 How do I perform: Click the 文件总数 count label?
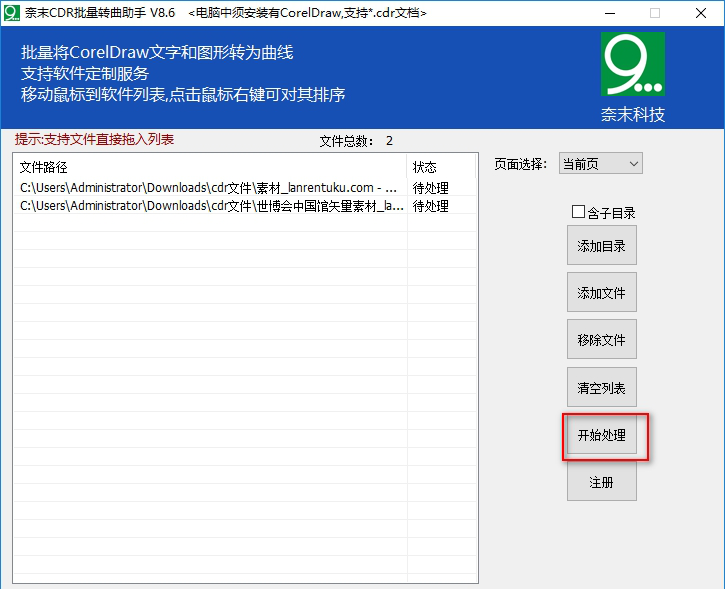(355, 141)
